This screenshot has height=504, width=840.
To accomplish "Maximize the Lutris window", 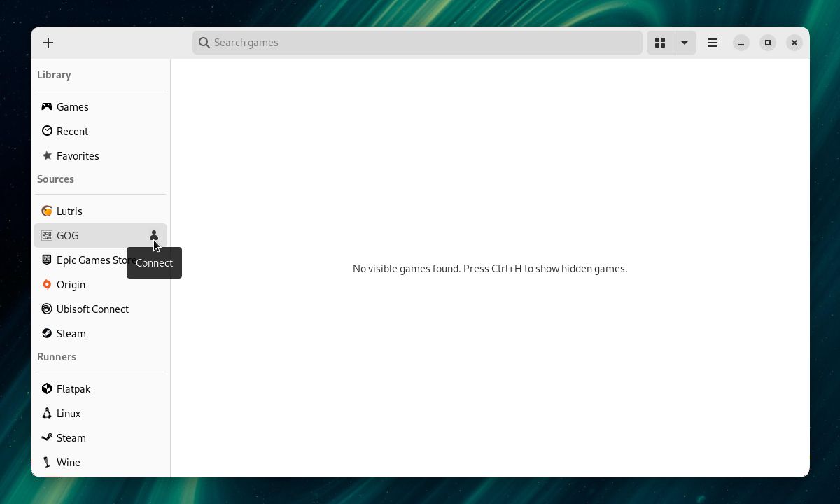I will tap(768, 43).
